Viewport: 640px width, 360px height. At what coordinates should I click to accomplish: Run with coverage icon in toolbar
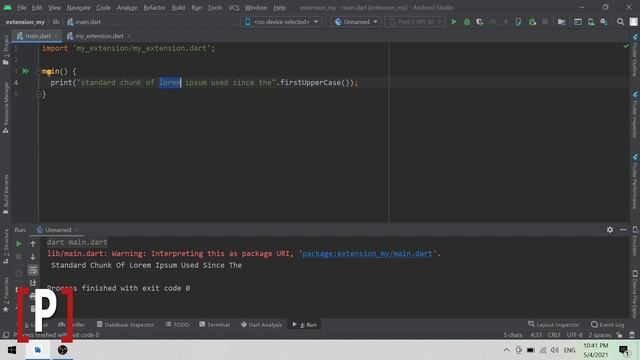pos(480,22)
